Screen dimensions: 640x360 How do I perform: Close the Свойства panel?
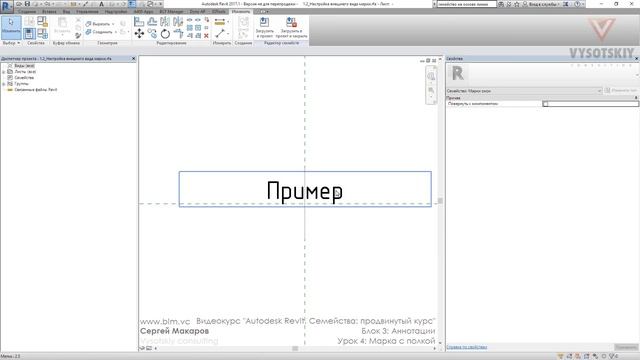pyautogui.click(x=636, y=59)
